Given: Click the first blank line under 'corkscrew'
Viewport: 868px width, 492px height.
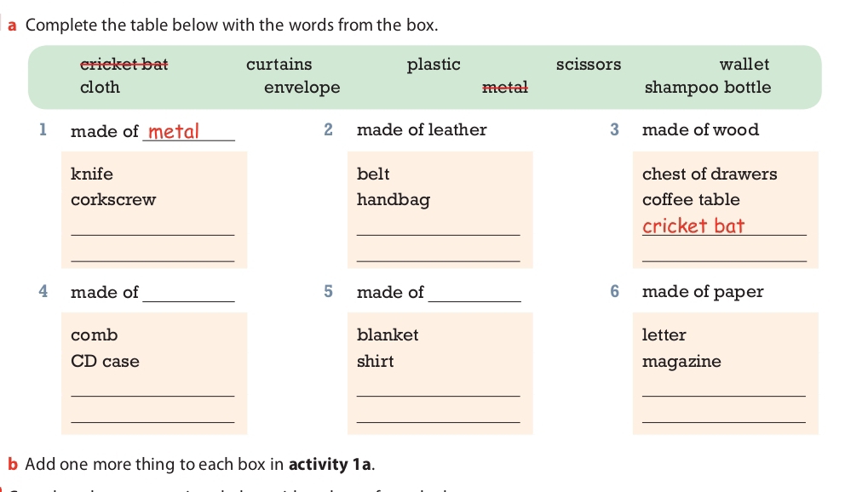Looking at the screenshot, I should pyautogui.click(x=152, y=228).
